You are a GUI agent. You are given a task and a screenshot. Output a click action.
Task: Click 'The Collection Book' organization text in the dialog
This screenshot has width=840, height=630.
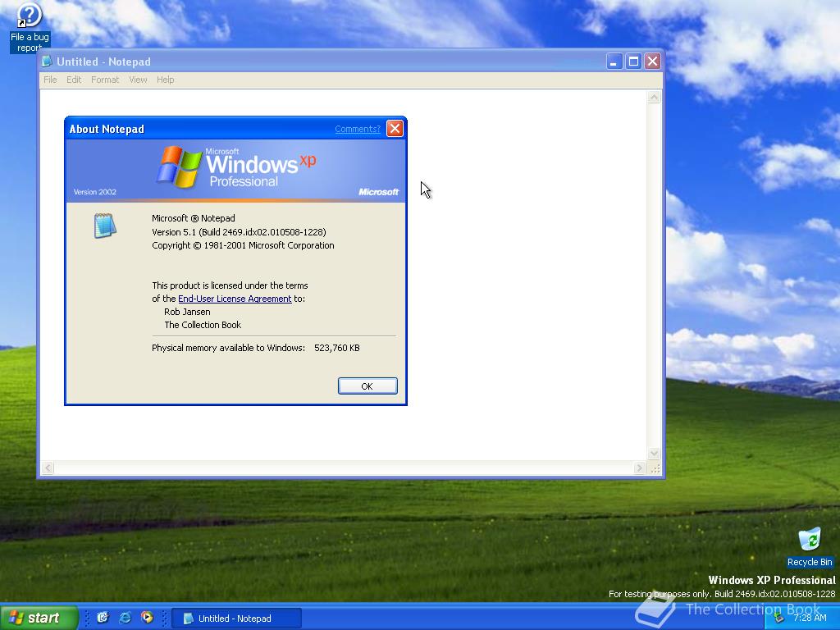coord(203,325)
